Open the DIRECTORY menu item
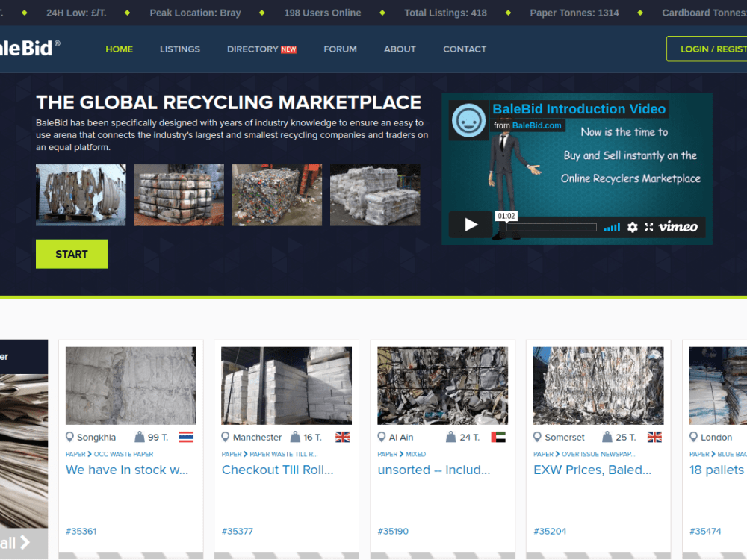This screenshot has height=560, width=747. tap(252, 49)
